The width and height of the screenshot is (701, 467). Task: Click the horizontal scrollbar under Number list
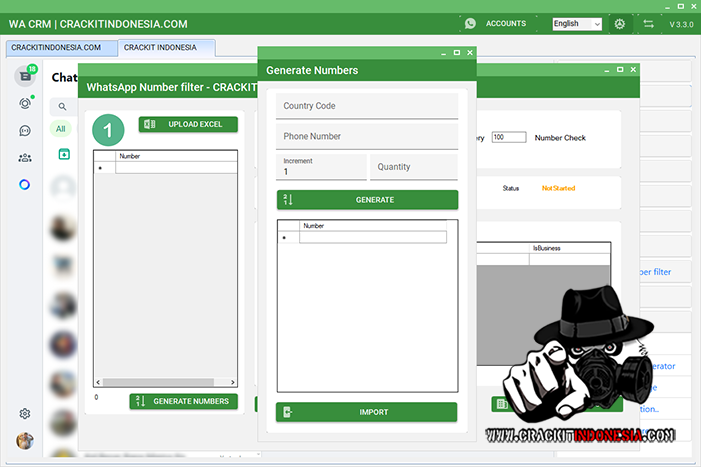point(165,382)
